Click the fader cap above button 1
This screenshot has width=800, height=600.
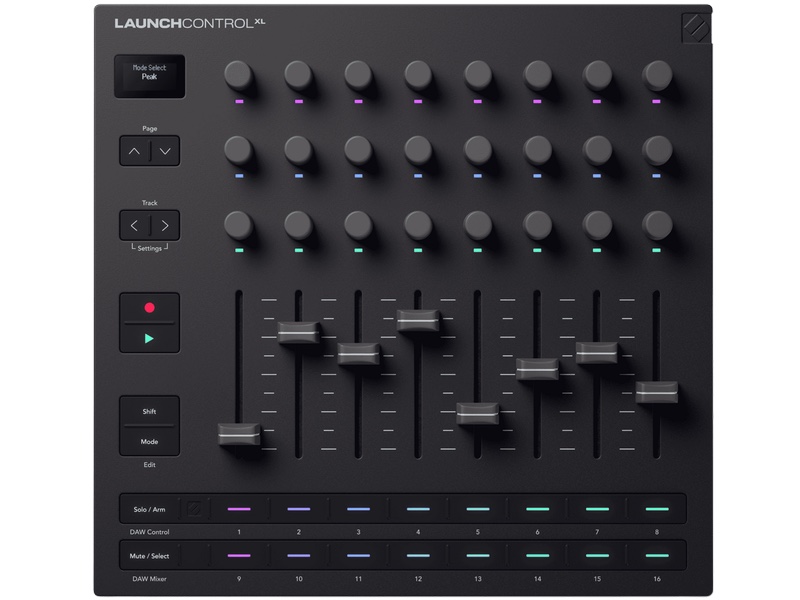tap(239, 434)
